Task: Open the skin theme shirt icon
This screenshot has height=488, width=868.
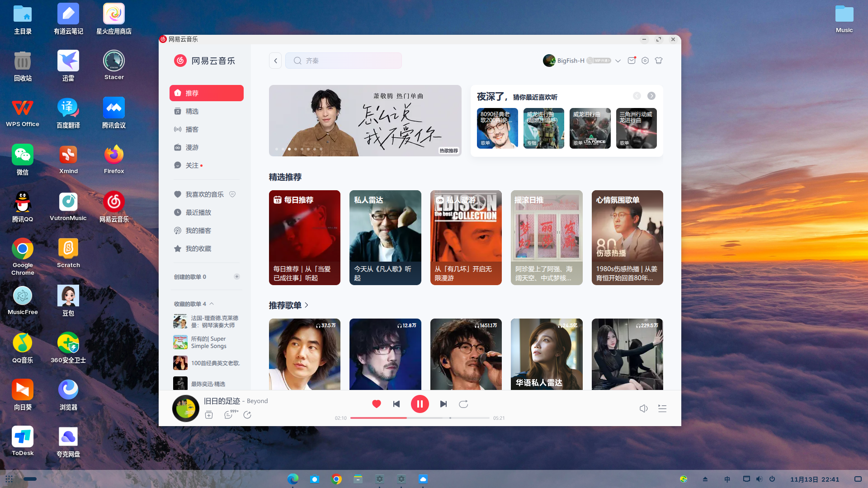Action: (659, 61)
